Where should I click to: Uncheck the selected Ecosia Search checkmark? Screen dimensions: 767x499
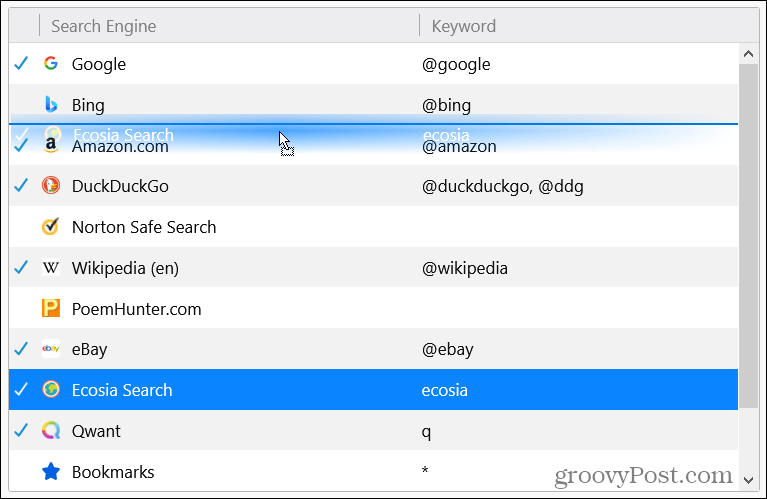point(21,390)
